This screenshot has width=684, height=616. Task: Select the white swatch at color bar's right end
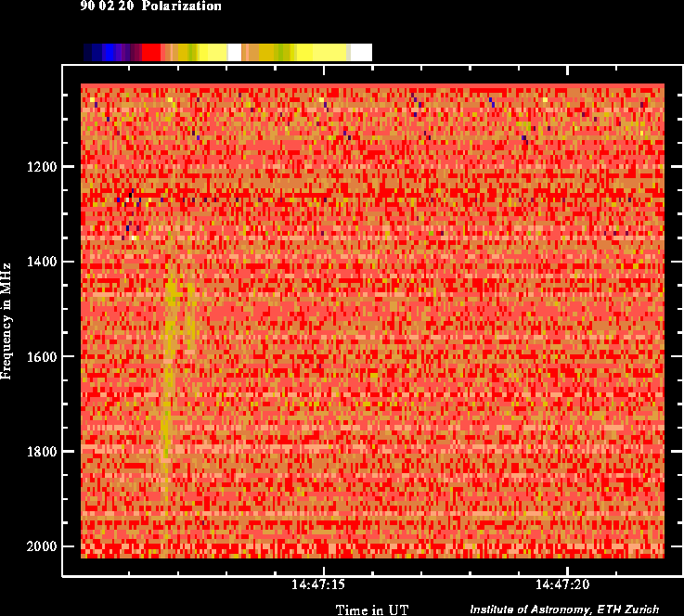[361, 53]
